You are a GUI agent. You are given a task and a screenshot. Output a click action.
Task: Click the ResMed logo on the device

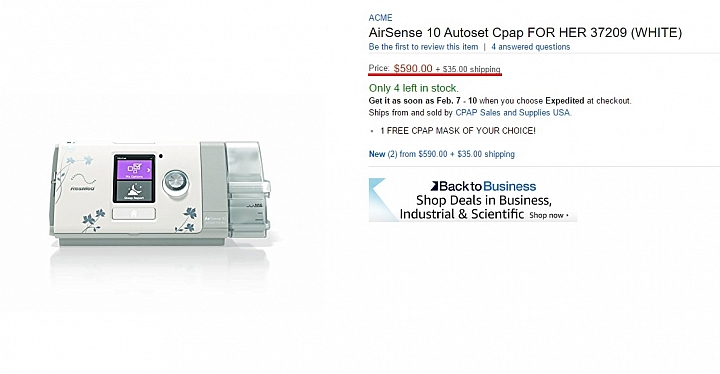(83, 188)
